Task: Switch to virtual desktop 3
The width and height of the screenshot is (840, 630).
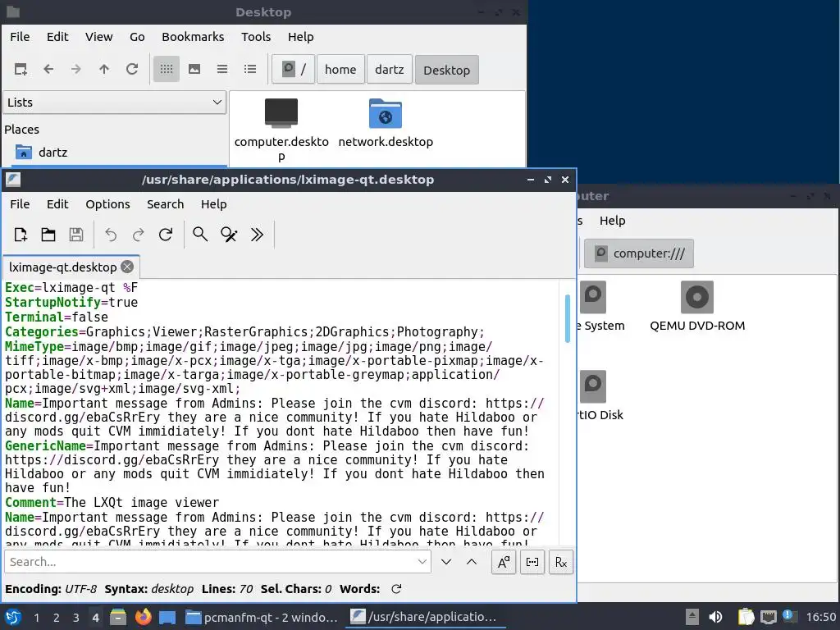Action: (76, 618)
